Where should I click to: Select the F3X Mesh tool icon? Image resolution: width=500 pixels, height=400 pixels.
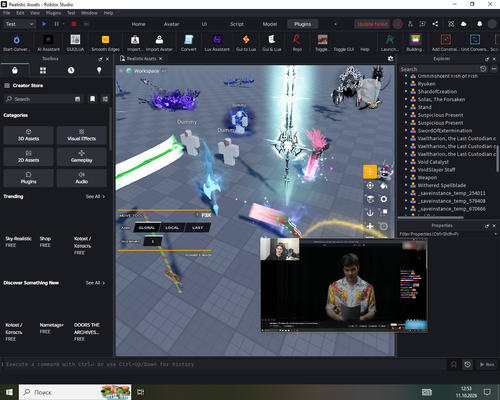pyautogui.click(x=384, y=226)
